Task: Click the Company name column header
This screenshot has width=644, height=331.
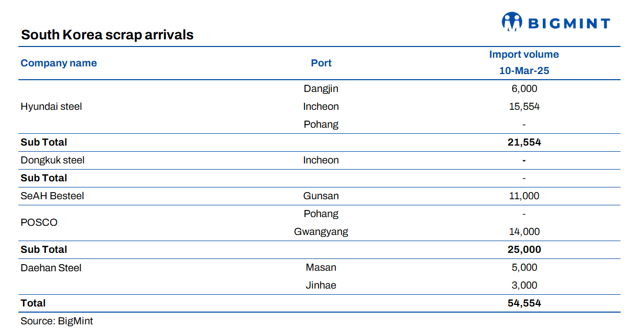Action: pos(58,63)
